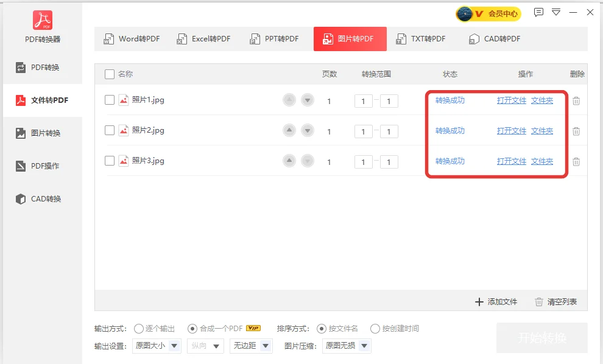This screenshot has width=603, height=364.
Task: Click the 转换成功 status for 照片1.jpg
Action: 450,100
